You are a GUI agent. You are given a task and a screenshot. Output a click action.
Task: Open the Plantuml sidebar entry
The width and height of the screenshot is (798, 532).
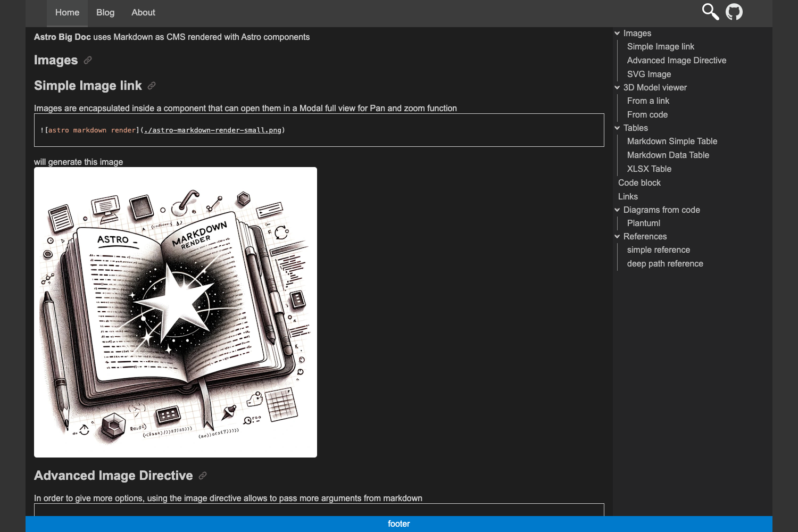pos(643,223)
